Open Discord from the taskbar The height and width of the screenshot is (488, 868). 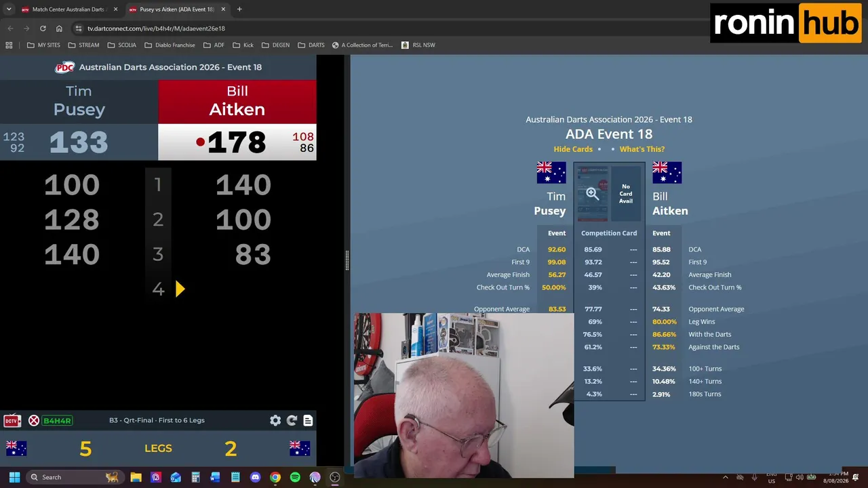coord(255,477)
